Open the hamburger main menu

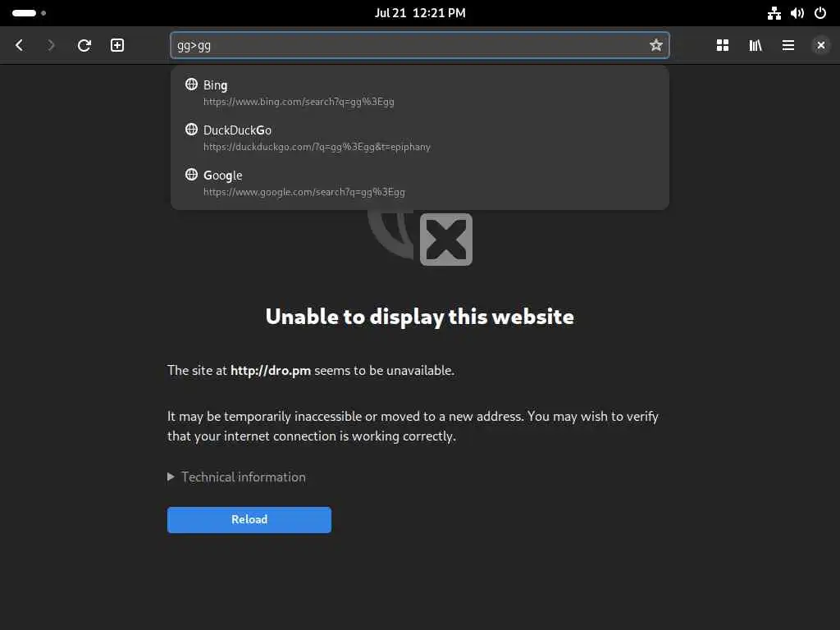(788, 46)
